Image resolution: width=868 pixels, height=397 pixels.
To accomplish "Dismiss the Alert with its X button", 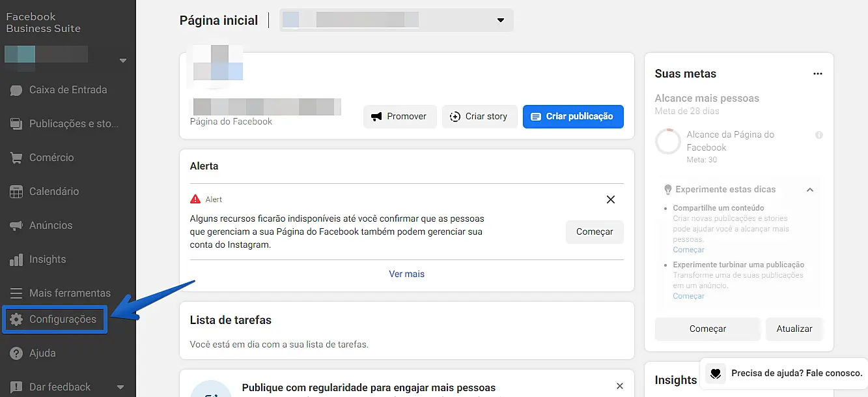I will coord(611,199).
